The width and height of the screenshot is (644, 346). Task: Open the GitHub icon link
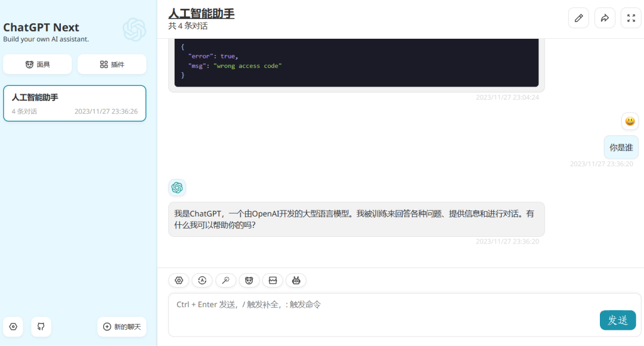tap(41, 327)
